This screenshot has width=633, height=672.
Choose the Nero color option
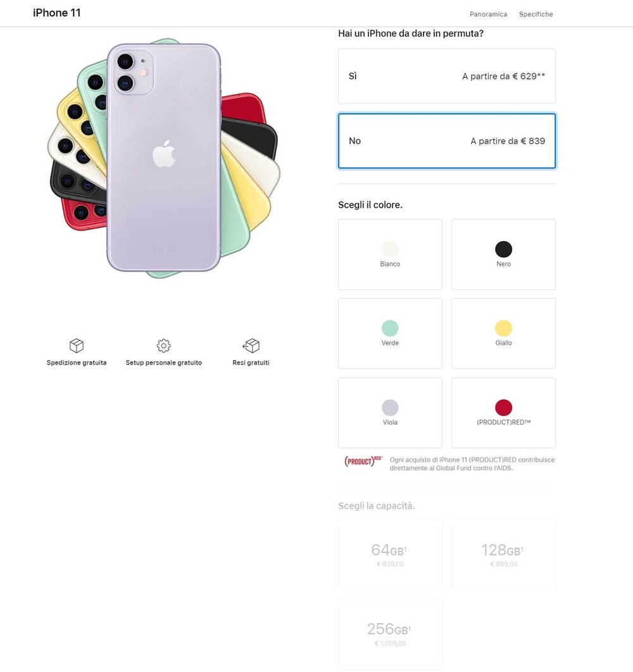click(503, 254)
